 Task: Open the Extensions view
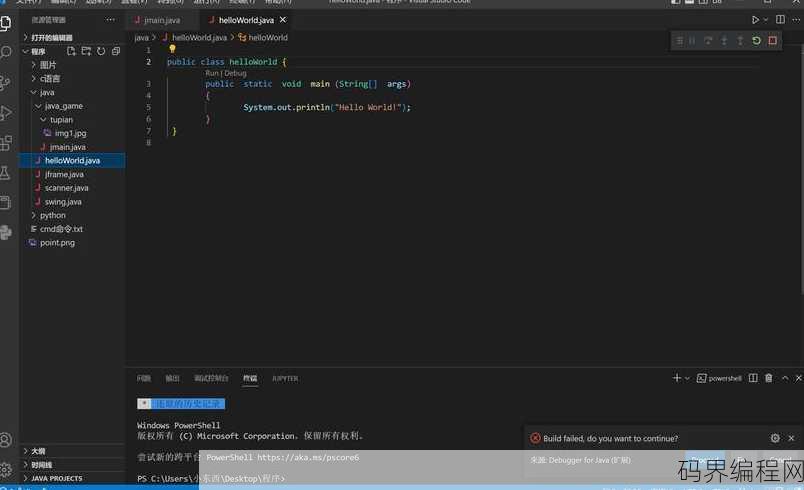coord(6,143)
